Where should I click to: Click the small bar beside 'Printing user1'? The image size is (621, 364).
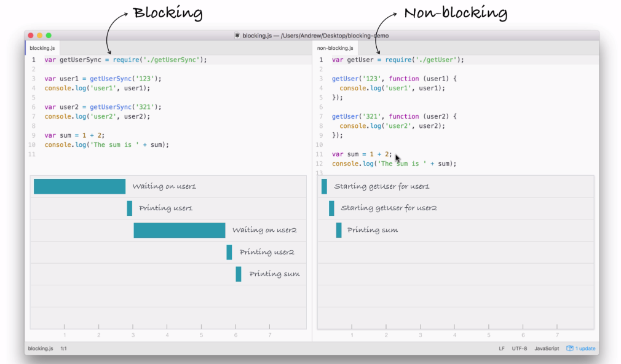130,208
